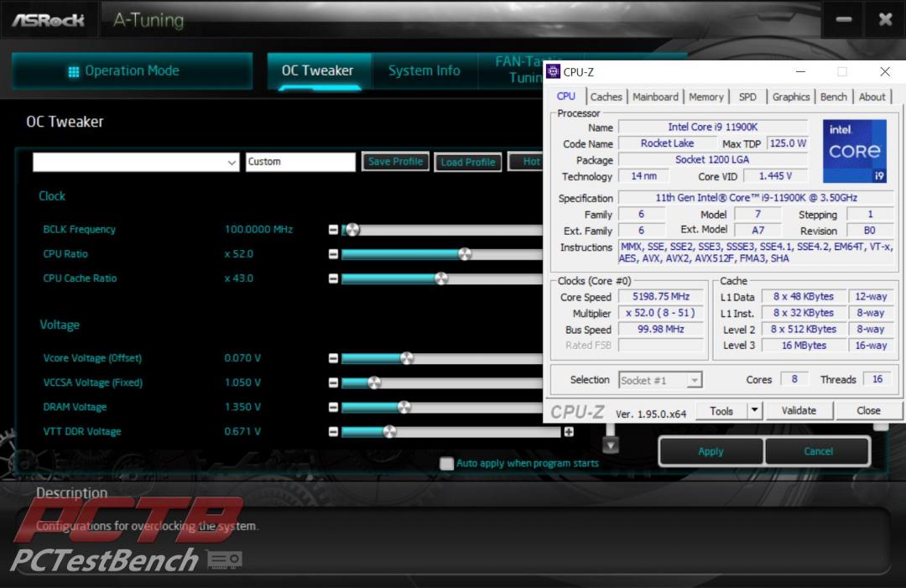Click the minus icon beside BCLK Frequency slider

pos(333,230)
